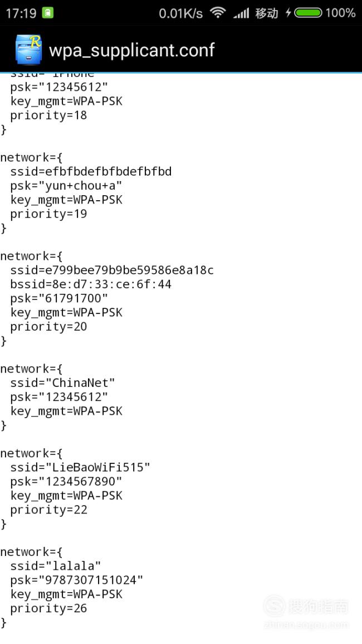Tap the line psk="yun+chou+a"
This screenshot has width=362, height=644.
pyautogui.click(x=66, y=186)
